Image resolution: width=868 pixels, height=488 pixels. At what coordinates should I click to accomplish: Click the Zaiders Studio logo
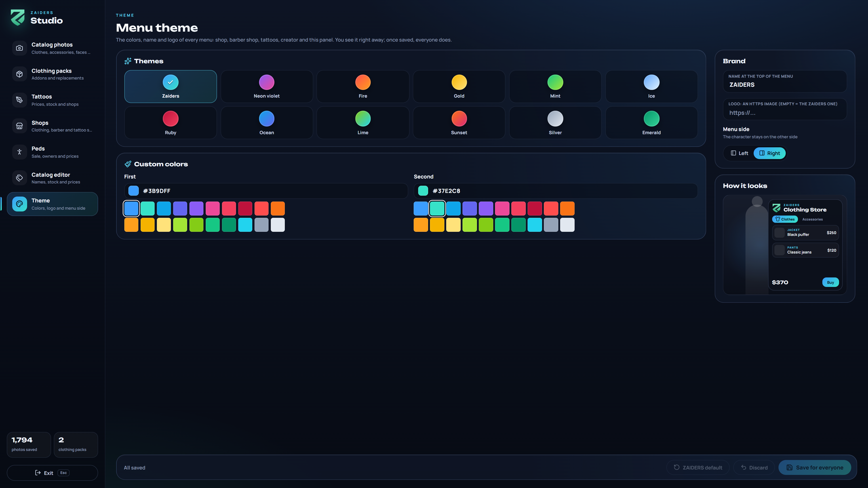click(x=18, y=17)
